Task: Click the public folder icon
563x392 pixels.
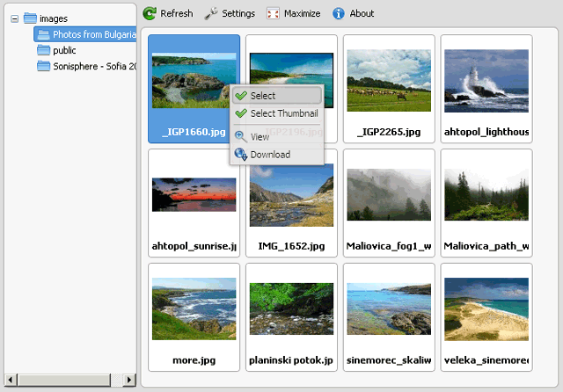Action: coord(43,50)
